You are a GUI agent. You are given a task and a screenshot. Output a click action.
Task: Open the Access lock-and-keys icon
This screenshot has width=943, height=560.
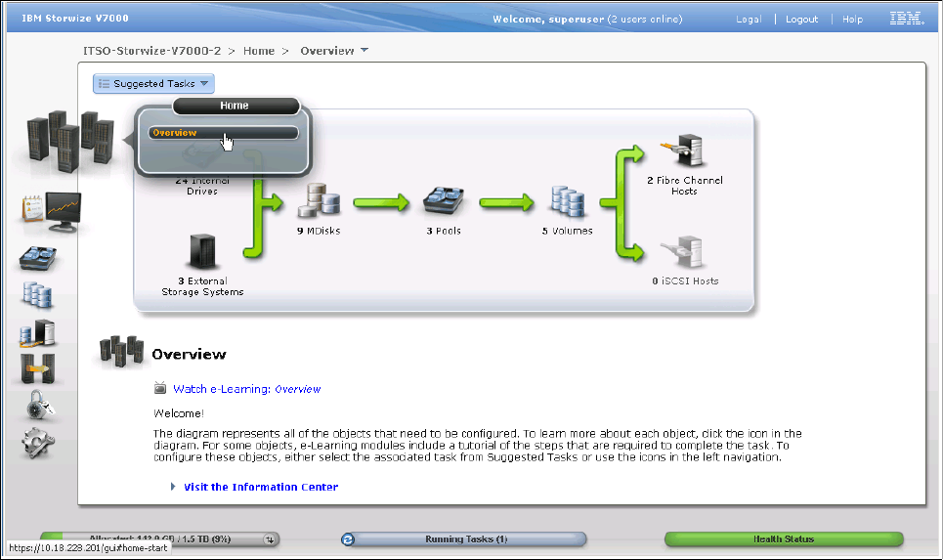click(x=39, y=407)
